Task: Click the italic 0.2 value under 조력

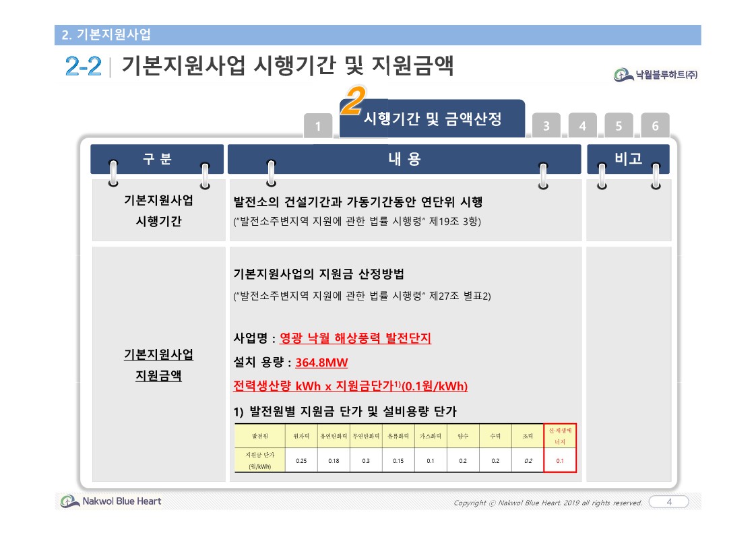Action: (528, 461)
